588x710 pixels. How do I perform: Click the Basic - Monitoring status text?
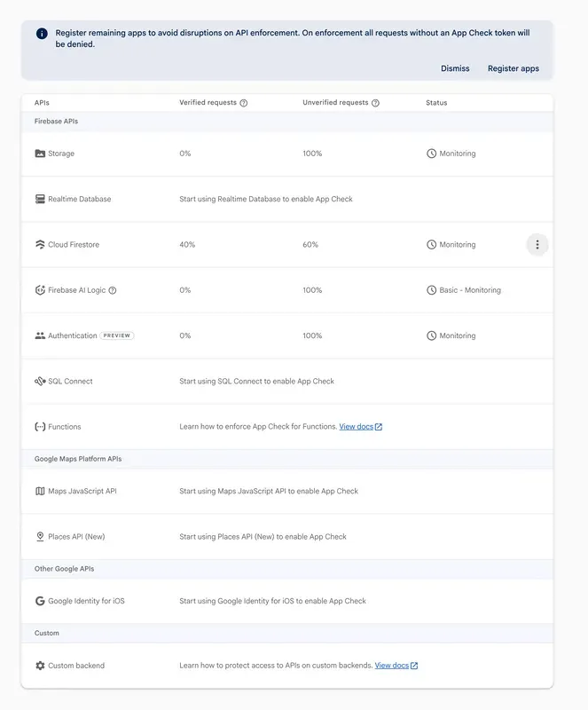click(470, 290)
